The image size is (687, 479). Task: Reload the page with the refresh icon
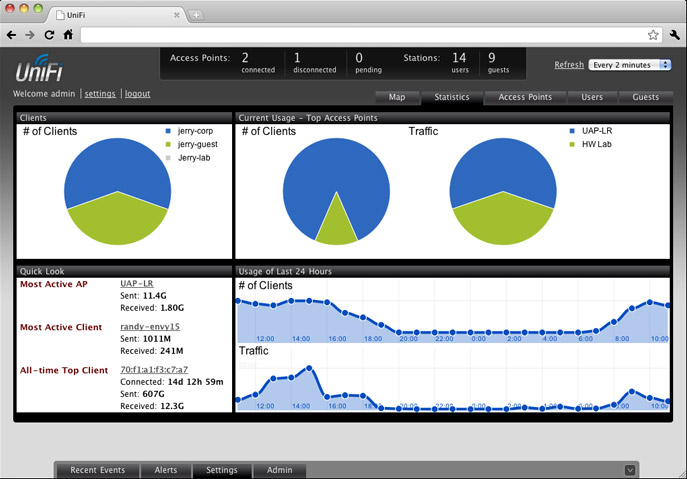click(x=49, y=35)
